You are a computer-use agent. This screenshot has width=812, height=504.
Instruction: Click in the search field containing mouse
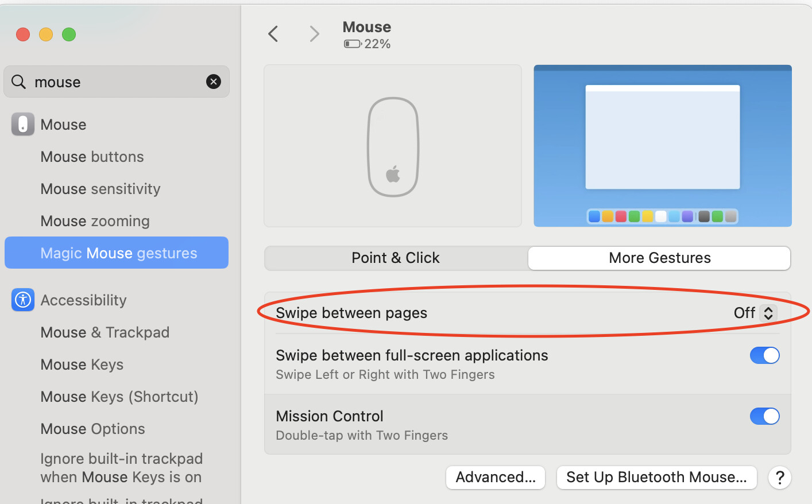(x=117, y=82)
